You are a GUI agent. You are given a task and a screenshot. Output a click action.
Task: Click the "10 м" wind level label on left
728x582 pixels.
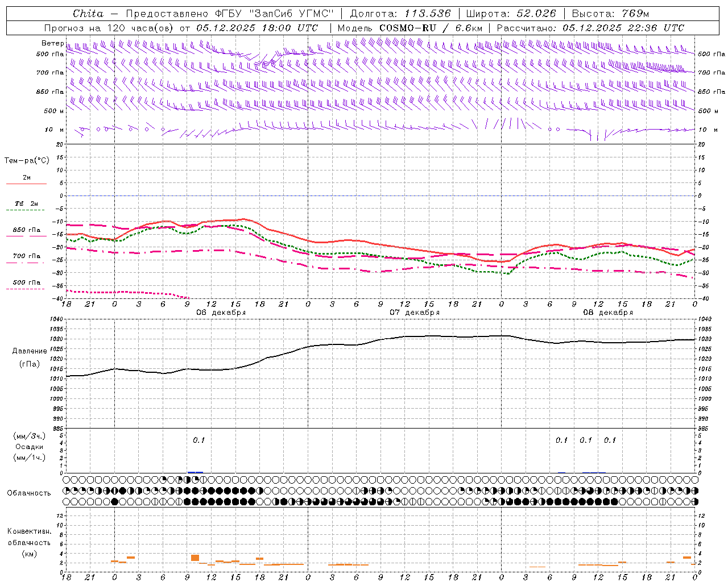coord(55,130)
